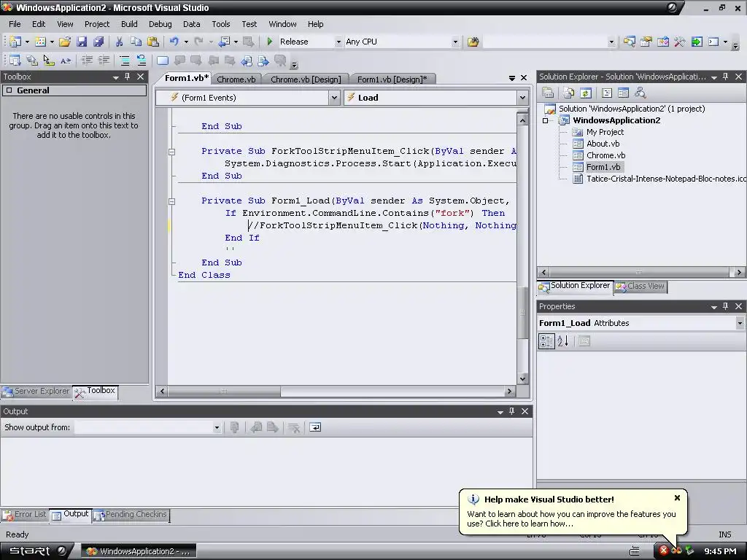Toggle word wrap in Output window

coord(315,427)
